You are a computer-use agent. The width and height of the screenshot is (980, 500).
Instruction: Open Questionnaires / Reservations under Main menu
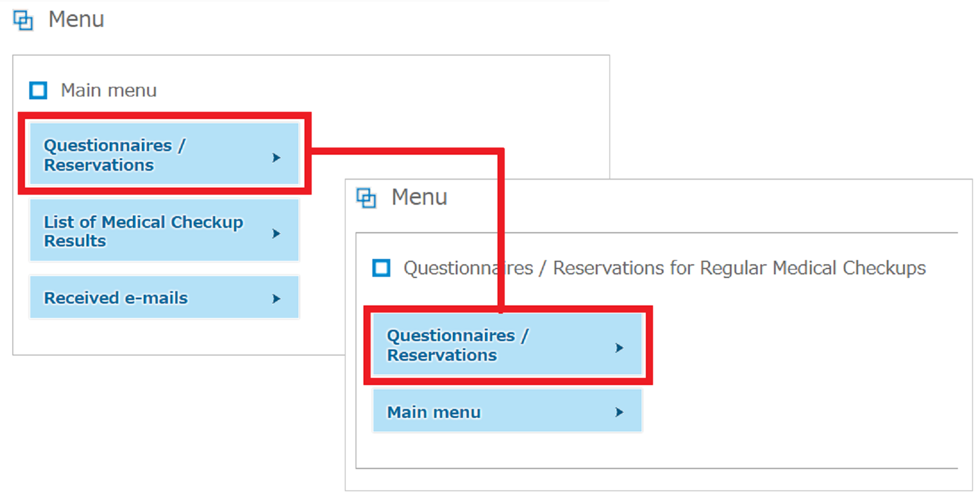pos(164,154)
